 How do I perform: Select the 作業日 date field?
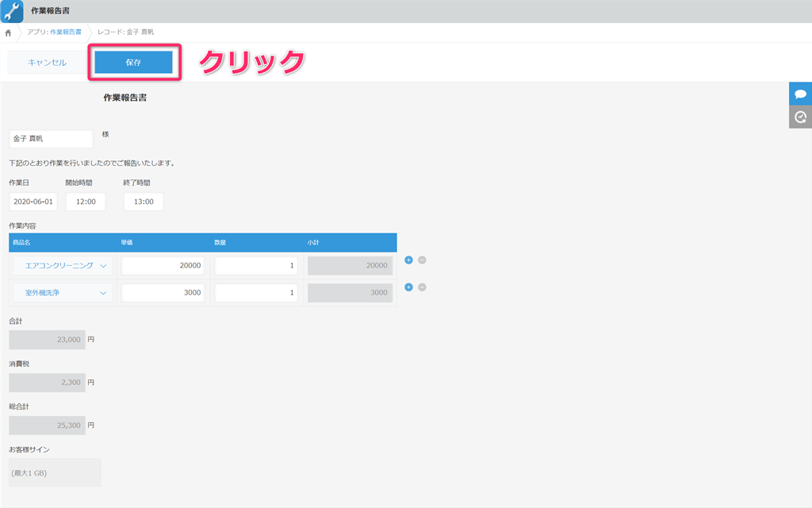33,202
